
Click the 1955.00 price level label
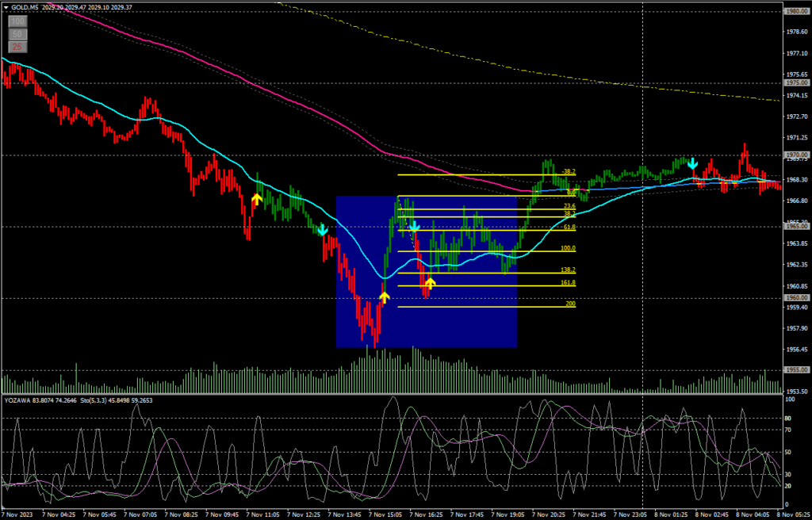[x=795, y=369]
